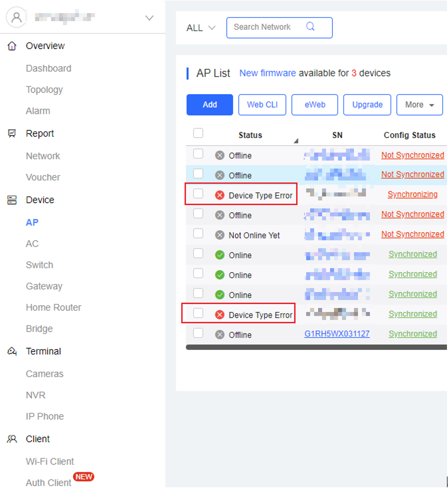The image size is (448, 493).
Task: Click the Overview home icon
Action: pyautogui.click(x=12, y=46)
